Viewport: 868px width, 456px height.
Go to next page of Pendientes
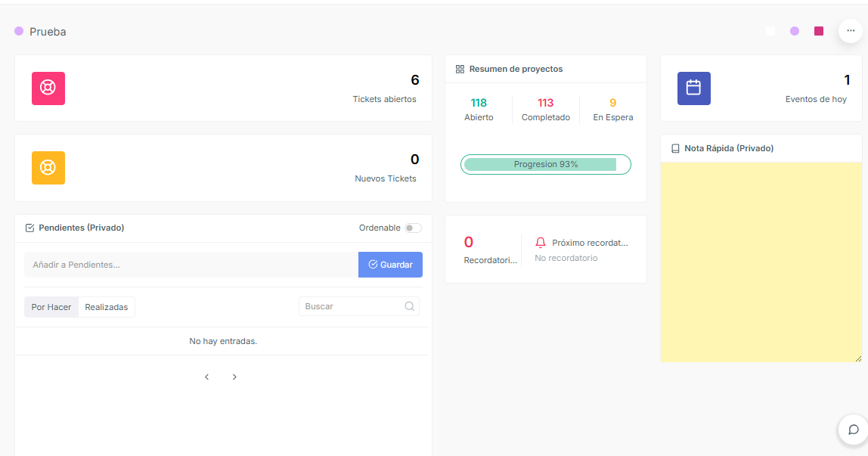click(x=234, y=377)
